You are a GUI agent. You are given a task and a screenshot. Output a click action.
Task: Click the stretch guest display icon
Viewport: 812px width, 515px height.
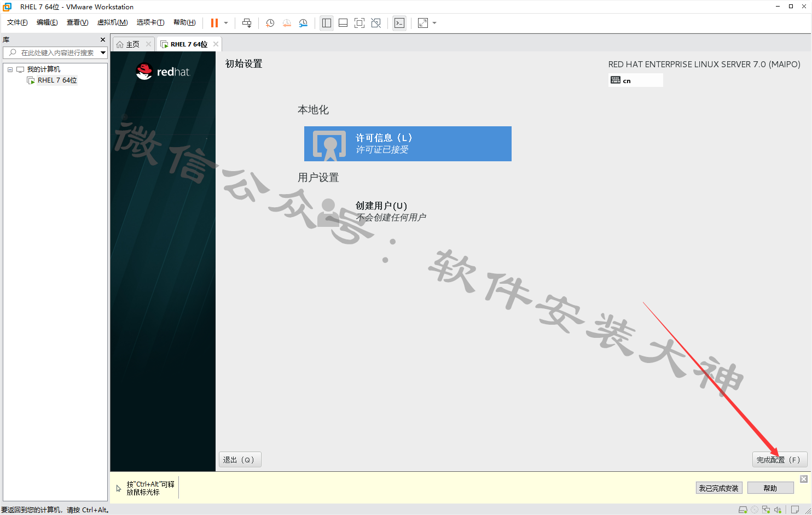click(423, 23)
